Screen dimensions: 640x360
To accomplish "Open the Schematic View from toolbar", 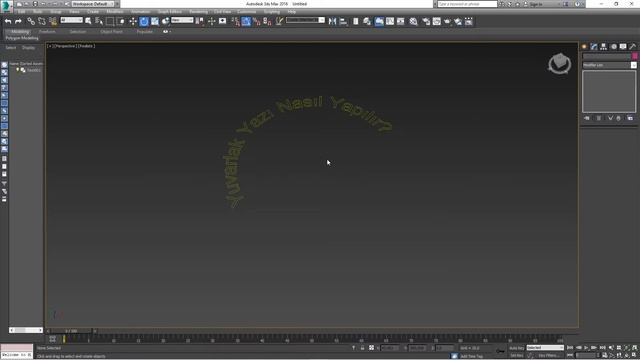I will click(400, 21).
